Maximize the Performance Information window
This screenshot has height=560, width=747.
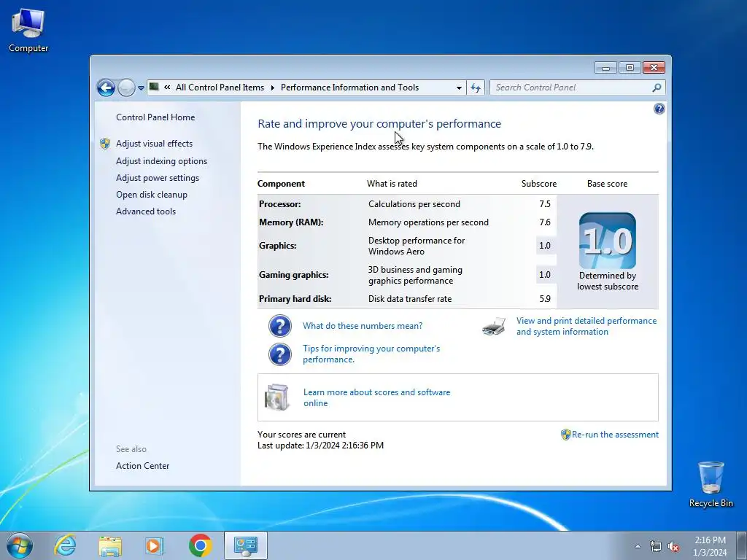(630, 68)
